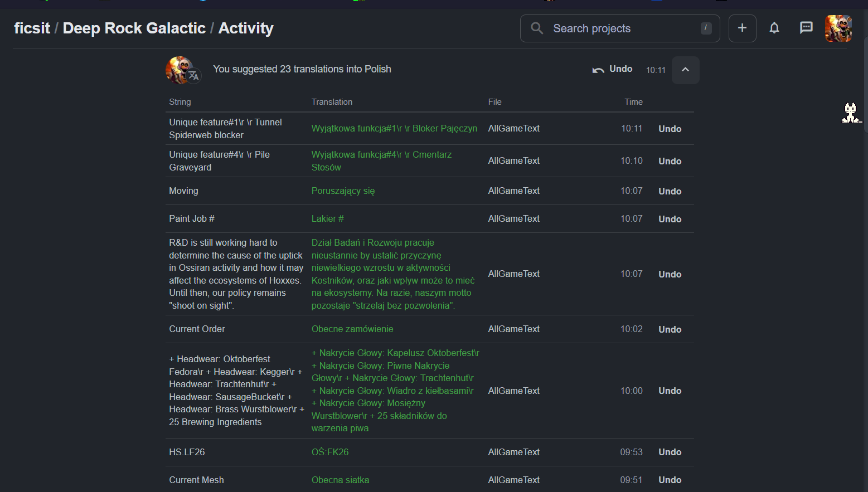
Task: Undo the Paint Job # translation
Action: click(x=670, y=219)
